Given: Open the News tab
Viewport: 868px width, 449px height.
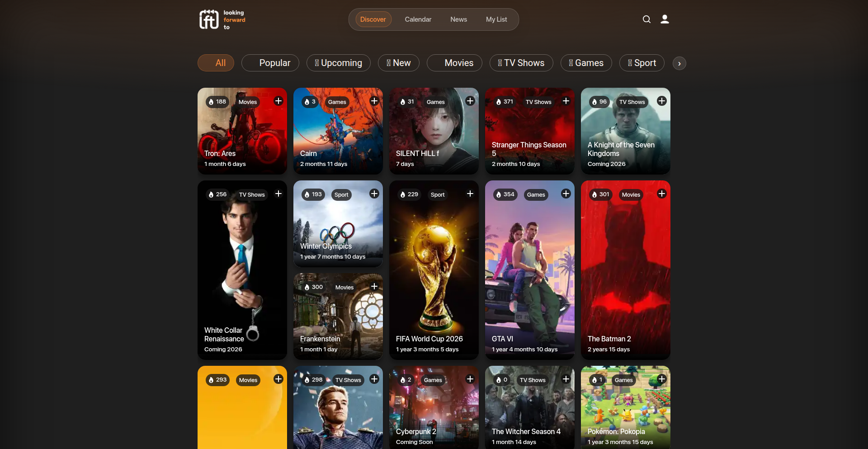Looking at the screenshot, I should click(458, 19).
